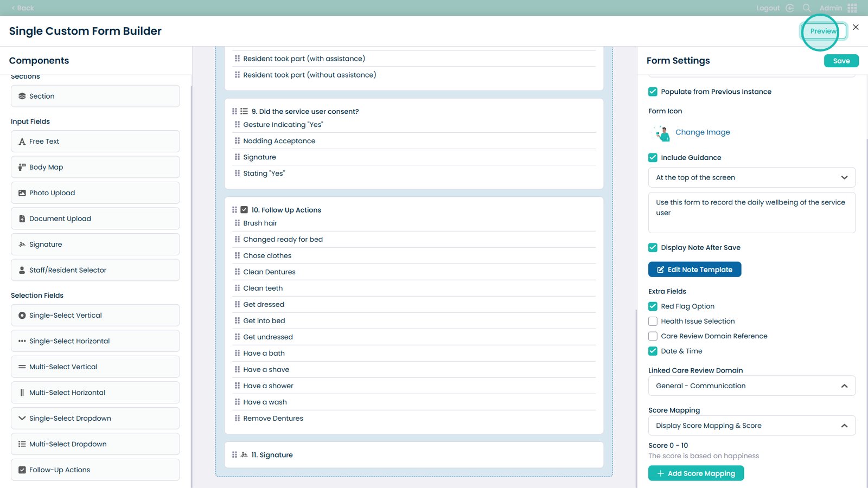The height and width of the screenshot is (488, 868).
Task: Click drag handle for question 9
Action: point(234,111)
